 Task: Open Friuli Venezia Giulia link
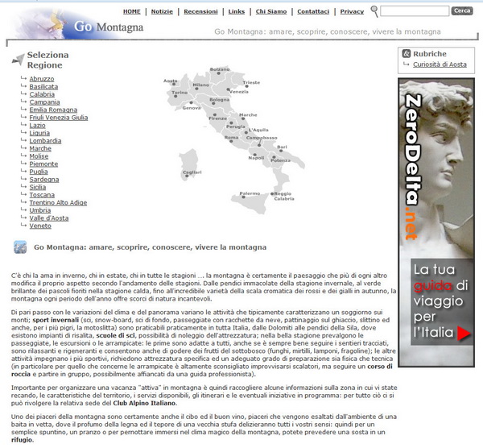[59, 118]
